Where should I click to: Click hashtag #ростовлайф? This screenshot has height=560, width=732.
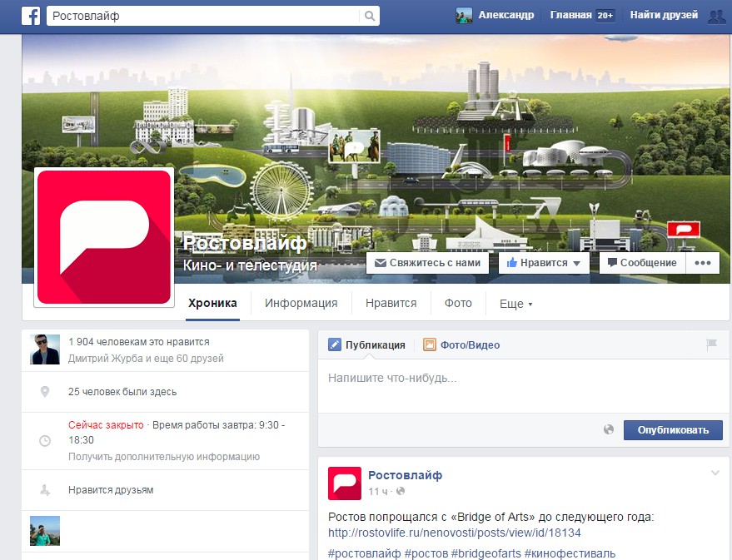pyautogui.click(x=364, y=553)
